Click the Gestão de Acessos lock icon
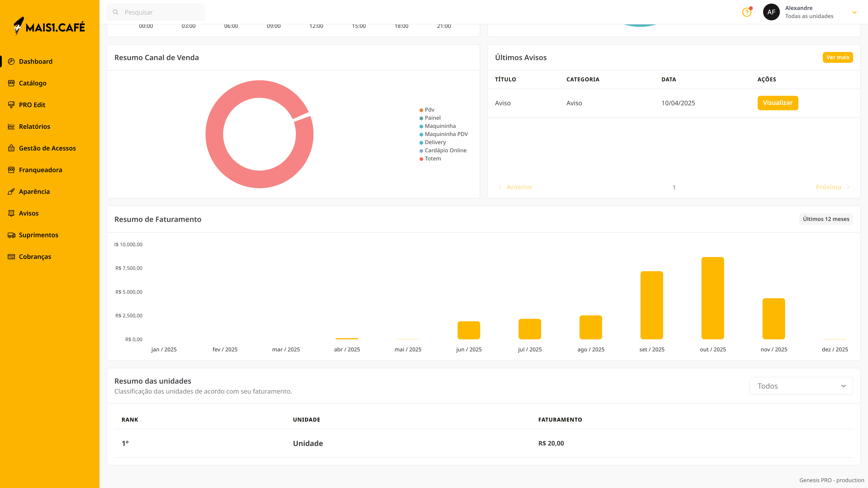 tap(11, 148)
